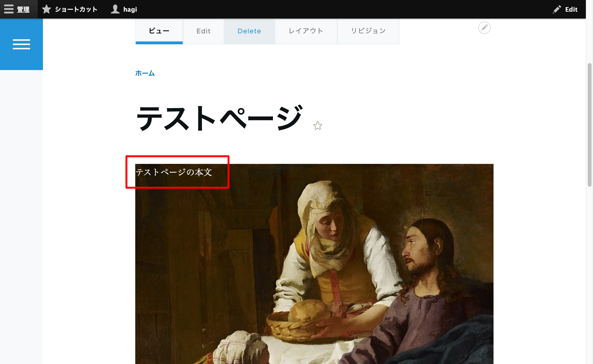
Task: Click the ショートカット star icon
Action: [x=47, y=9]
